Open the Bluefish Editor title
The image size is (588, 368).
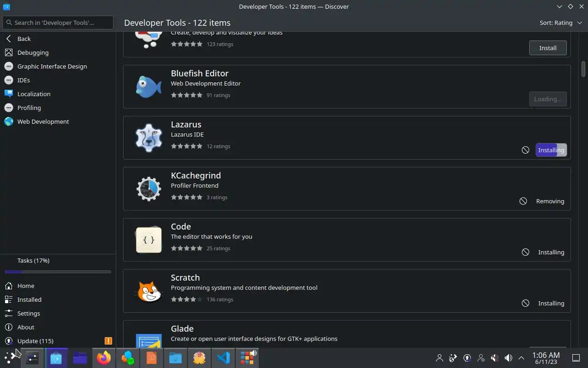click(199, 73)
